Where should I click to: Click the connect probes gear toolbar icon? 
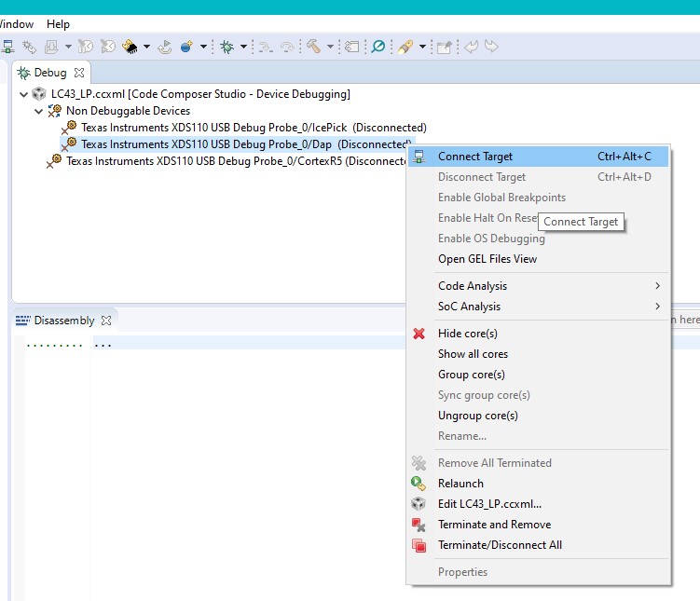click(x=30, y=47)
